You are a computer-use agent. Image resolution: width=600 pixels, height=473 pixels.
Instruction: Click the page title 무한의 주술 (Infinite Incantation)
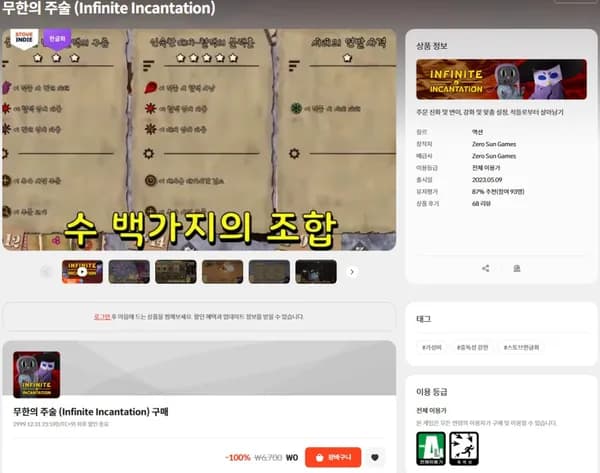point(109,8)
